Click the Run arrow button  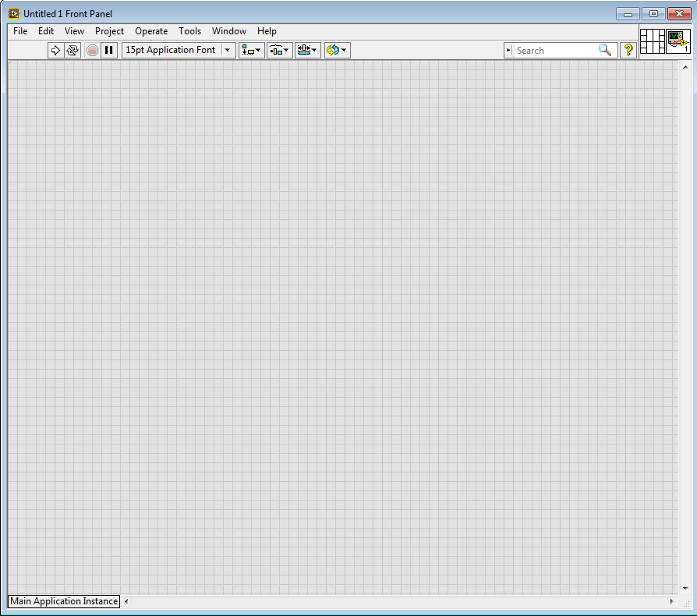pyautogui.click(x=55, y=50)
